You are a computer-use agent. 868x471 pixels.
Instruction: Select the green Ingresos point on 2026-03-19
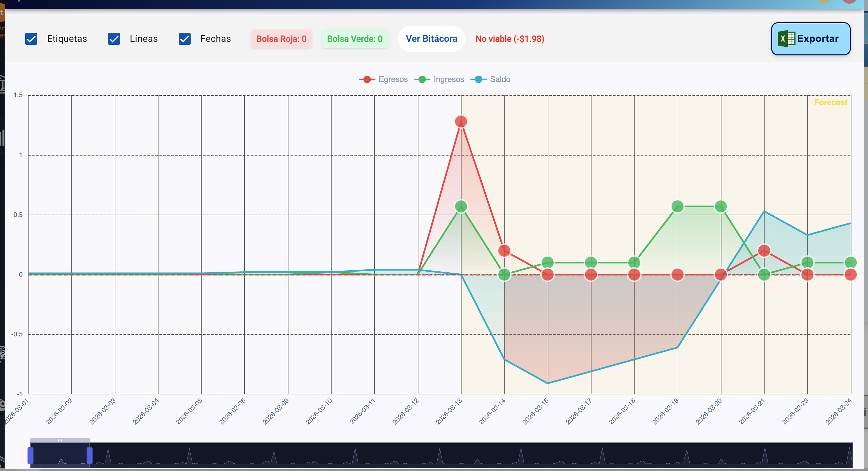(x=677, y=206)
